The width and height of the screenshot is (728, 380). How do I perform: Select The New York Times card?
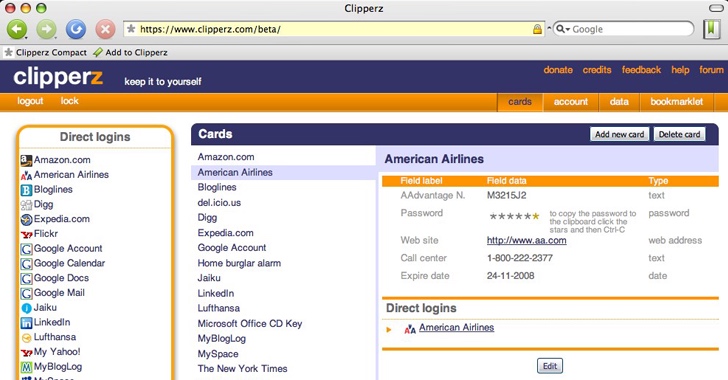point(242,369)
